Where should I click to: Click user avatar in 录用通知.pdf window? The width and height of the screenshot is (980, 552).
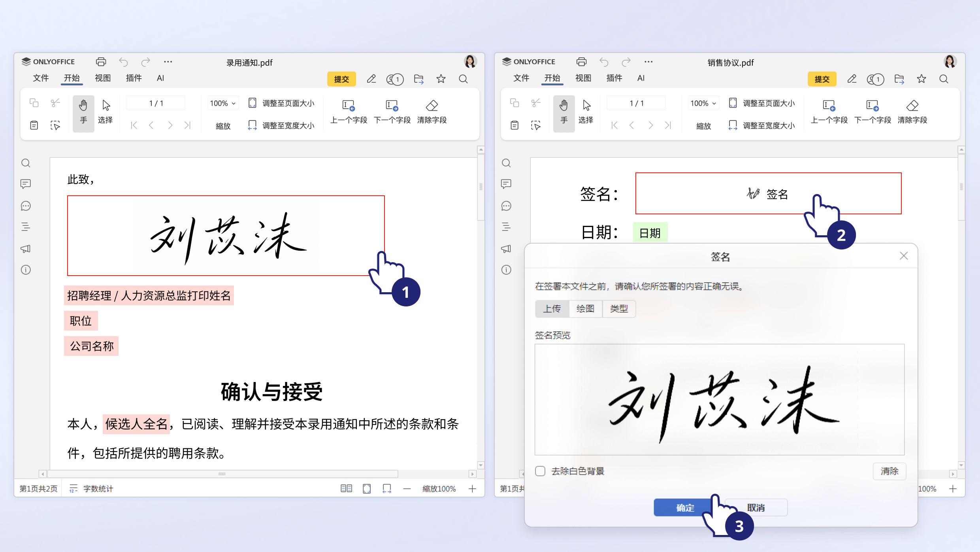470,62
